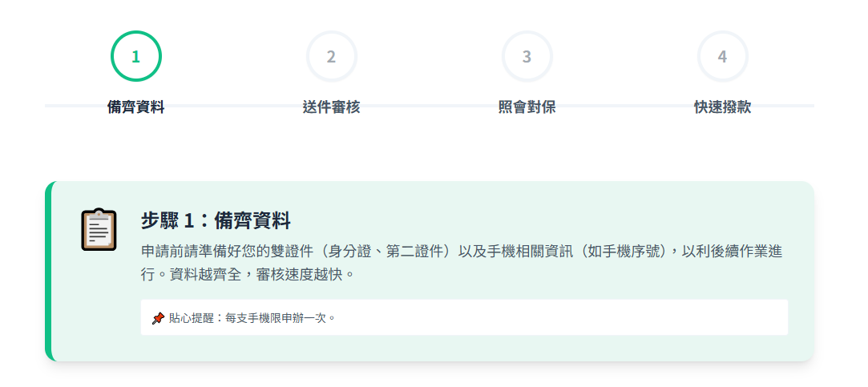Click the clipboard icon in the card
Screen dimensions: 868x387
99,229
